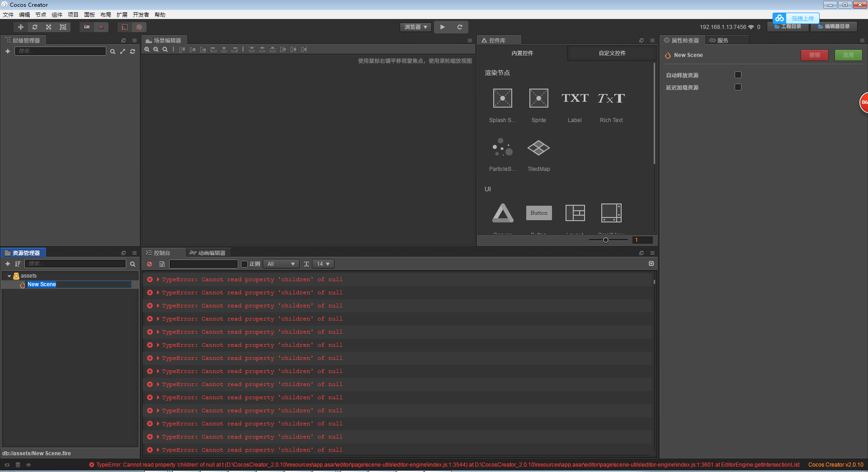Collapse the assets folder tree
Viewport: 868px width, 472px height.
[x=9, y=276]
